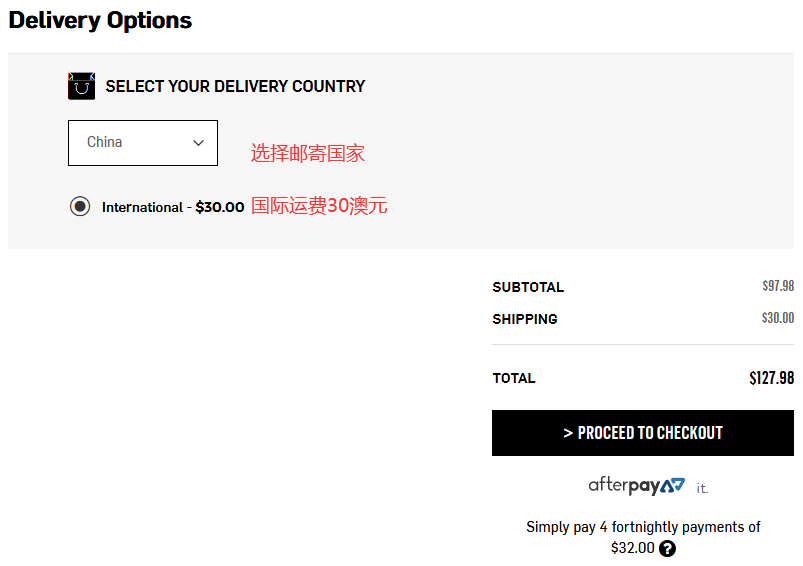Click the Afterpay logo
Image resolution: width=803 pixels, height=566 pixels.
(636, 486)
